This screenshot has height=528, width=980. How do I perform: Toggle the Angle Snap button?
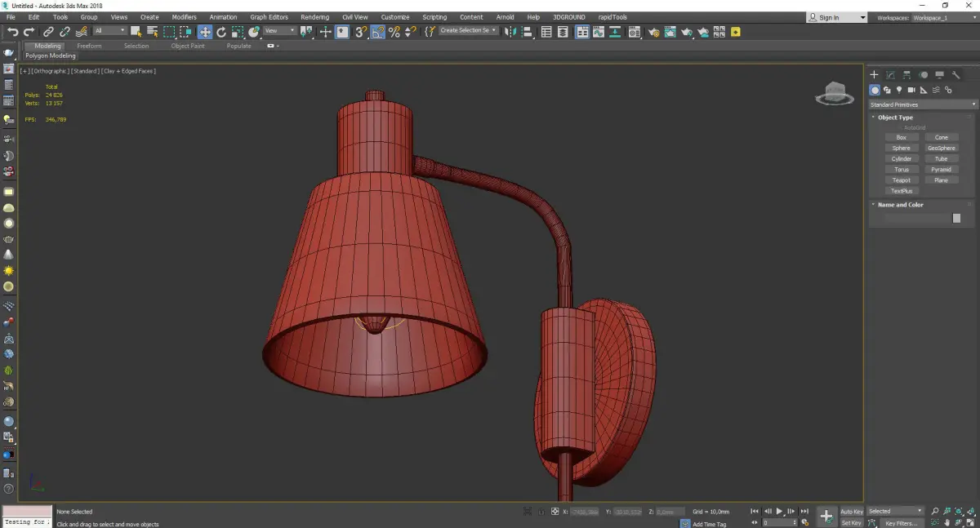pyautogui.click(x=377, y=32)
